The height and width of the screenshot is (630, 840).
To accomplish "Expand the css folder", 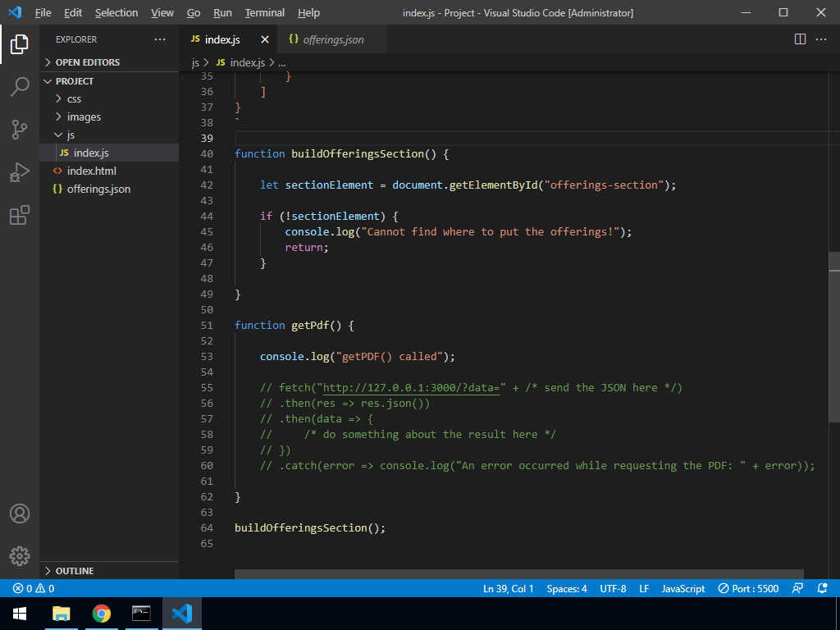I will point(74,98).
